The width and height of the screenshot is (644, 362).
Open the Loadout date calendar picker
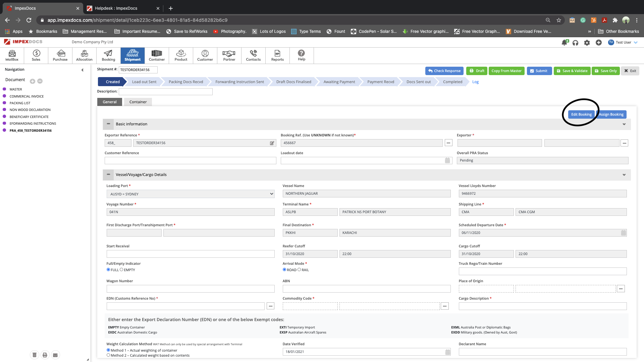(x=447, y=161)
